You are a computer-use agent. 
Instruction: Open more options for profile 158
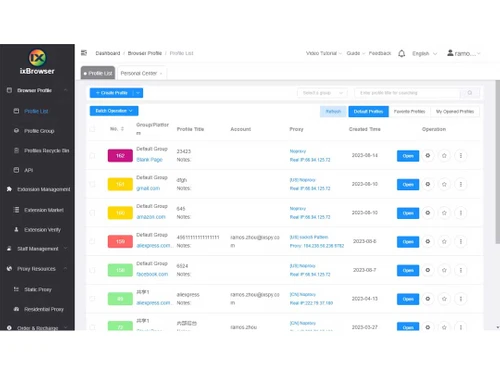461,270
